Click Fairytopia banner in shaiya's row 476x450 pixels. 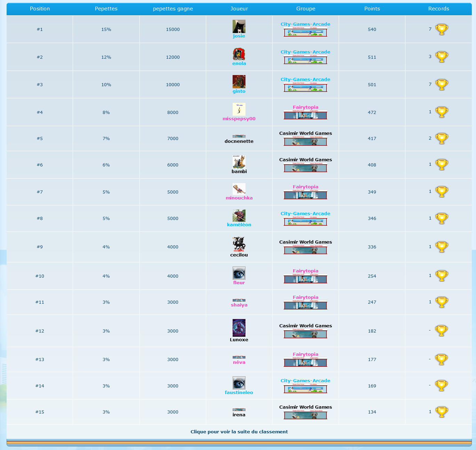305,305
